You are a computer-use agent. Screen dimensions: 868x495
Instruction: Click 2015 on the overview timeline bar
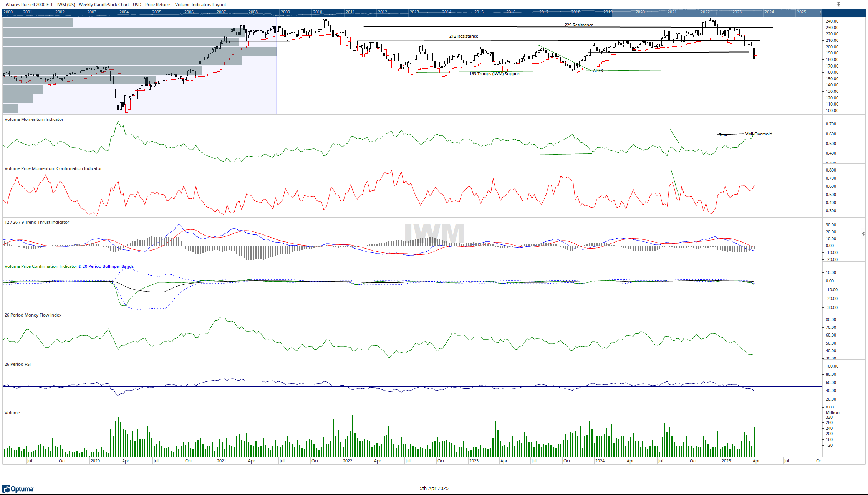(x=479, y=12)
